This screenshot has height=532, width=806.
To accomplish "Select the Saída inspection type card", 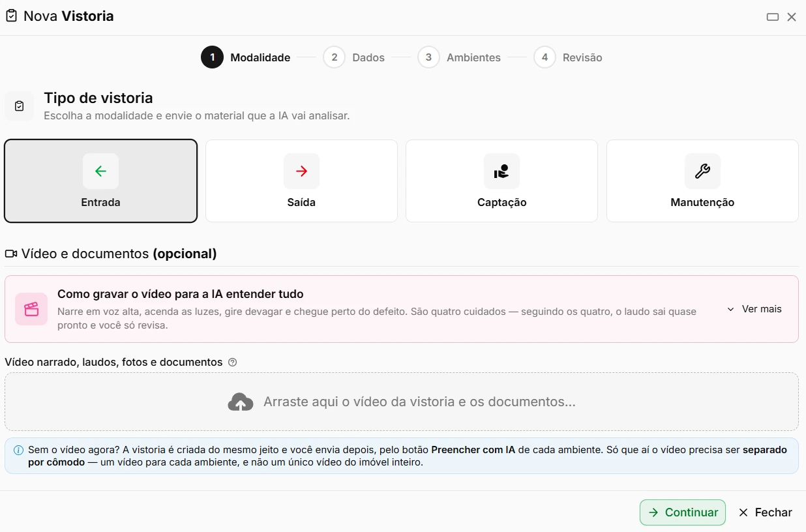I will pos(301,181).
